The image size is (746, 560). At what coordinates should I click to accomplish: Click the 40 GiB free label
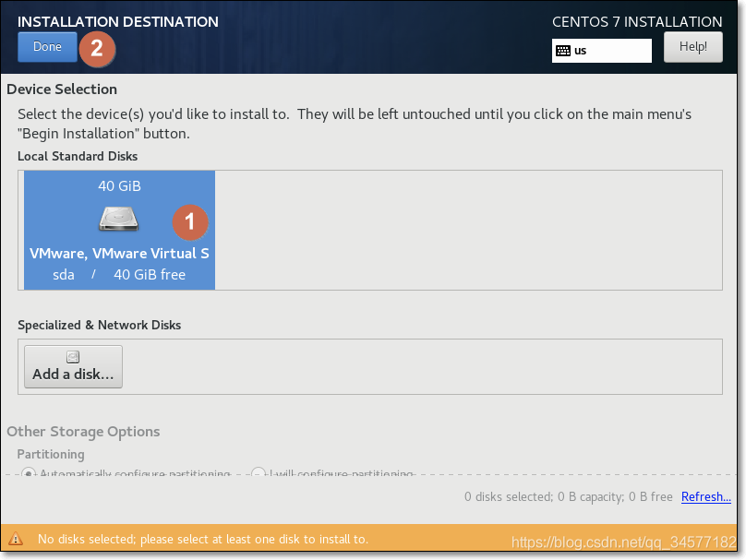(x=150, y=275)
